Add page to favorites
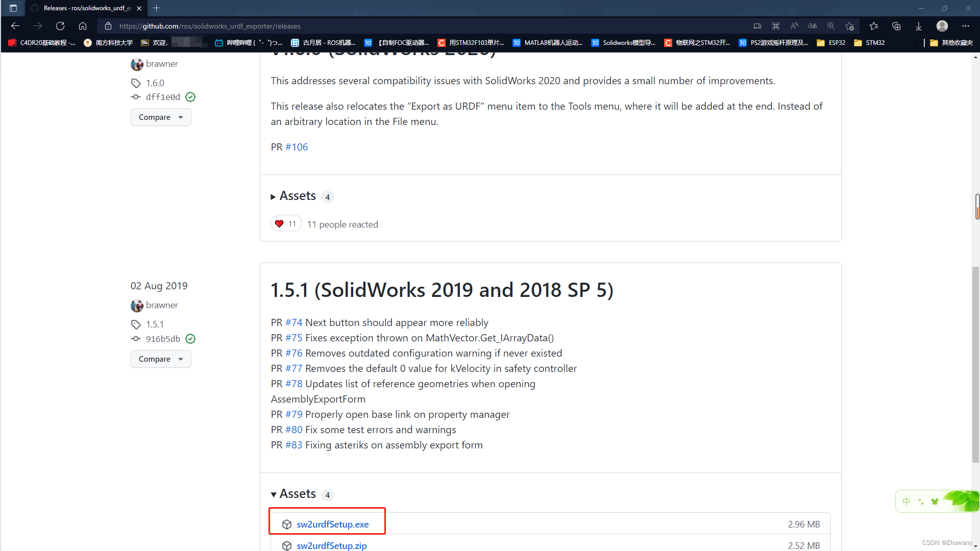Viewport: 980px width, 551px height. (x=849, y=26)
